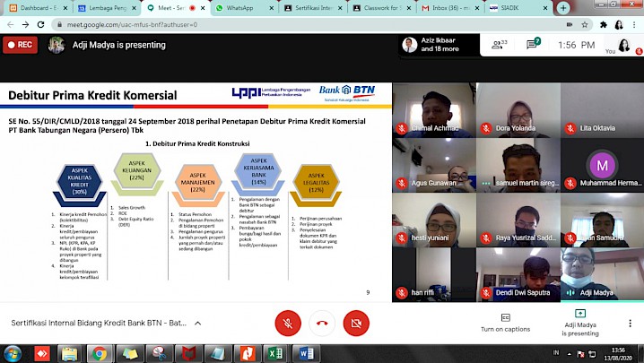Image resolution: width=644 pixels, height=363 pixels.
Task: Open the Windows Start menu
Action: coord(13,353)
